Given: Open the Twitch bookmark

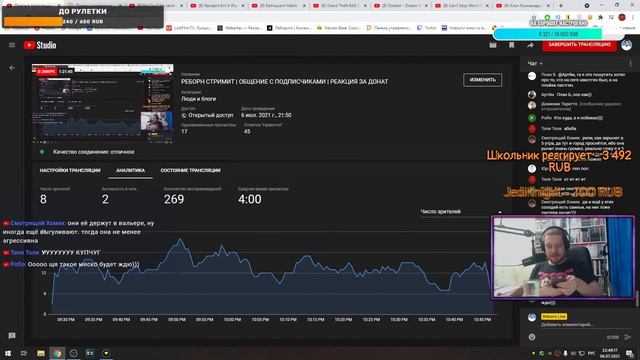Looking at the screenshot, I should click(426, 28).
